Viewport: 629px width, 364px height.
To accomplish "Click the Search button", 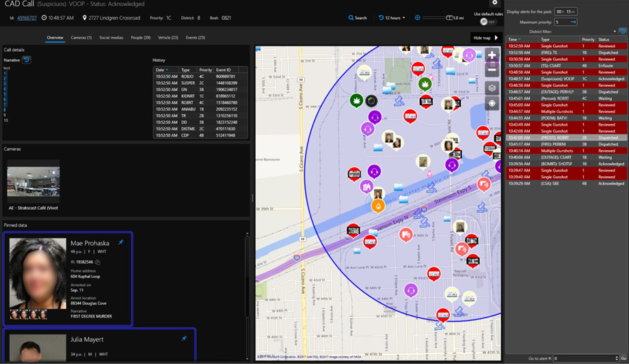I will [x=358, y=18].
